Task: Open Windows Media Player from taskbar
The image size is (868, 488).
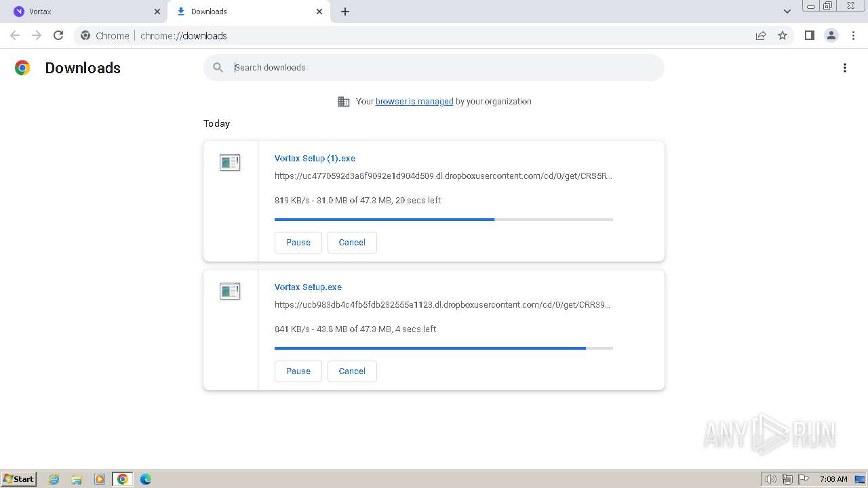Action: [100, 479]
